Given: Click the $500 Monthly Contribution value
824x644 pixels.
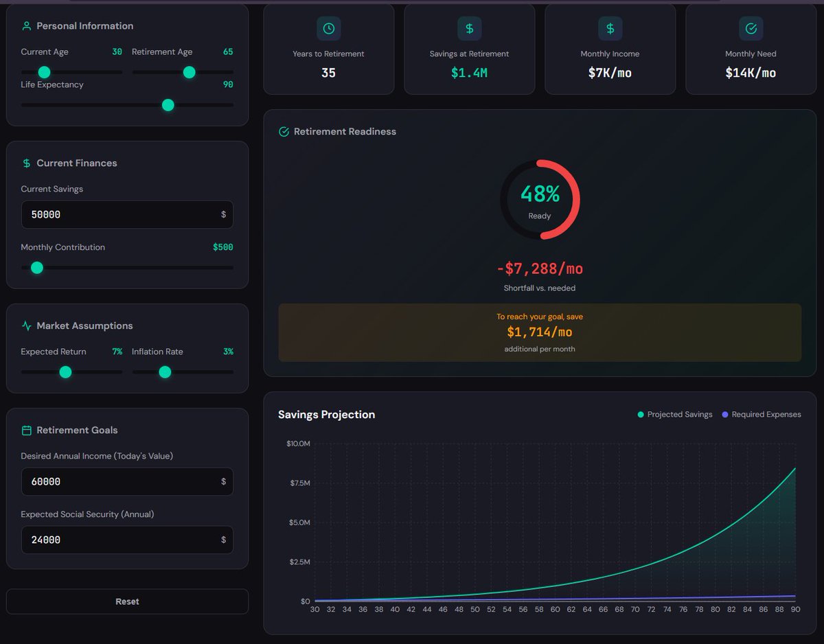Looking at the screenshot, I should pyautogui.click(x=223, y=247).
